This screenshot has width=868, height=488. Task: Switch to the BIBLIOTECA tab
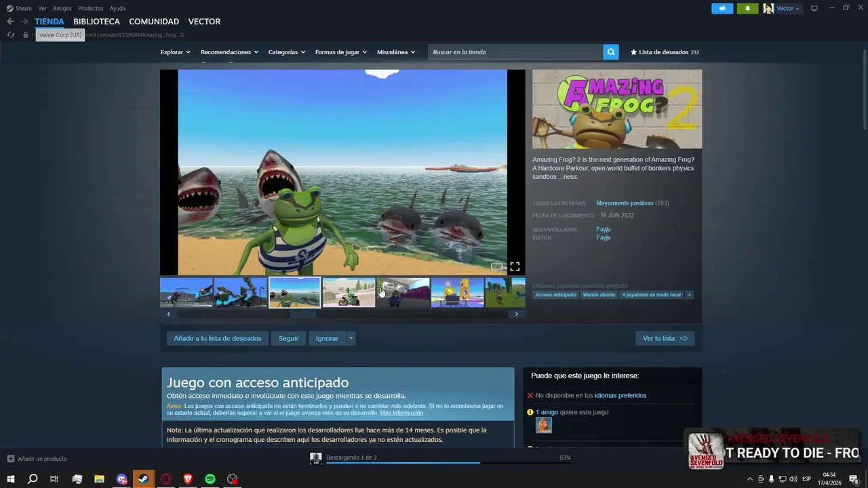pos(96,22)
